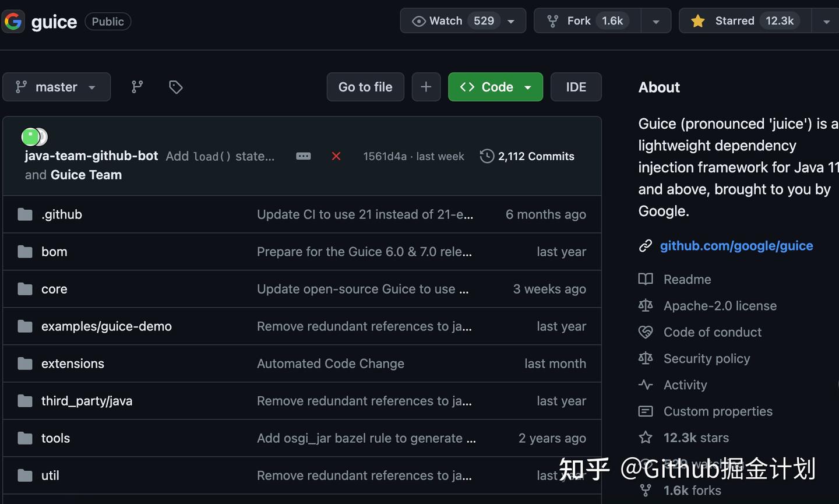
Task: Open the Readme link in About
Action: pyautogui.click(x=687, y=279)
